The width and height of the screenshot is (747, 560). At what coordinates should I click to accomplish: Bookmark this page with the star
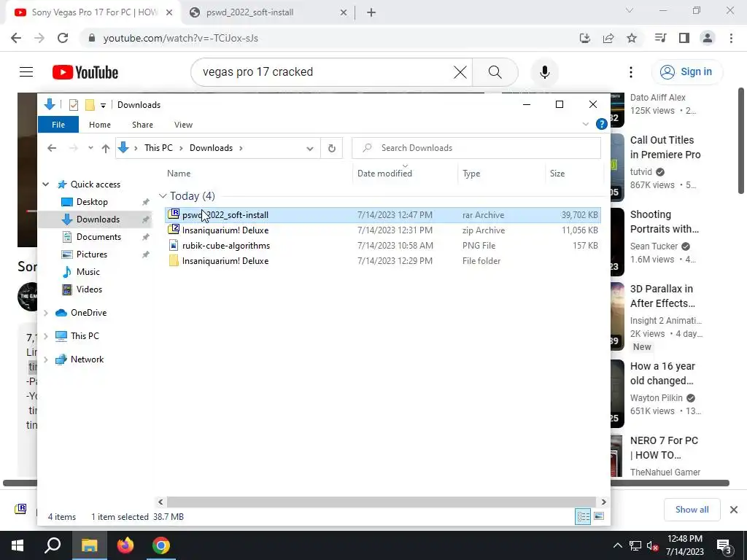[632, 38]
